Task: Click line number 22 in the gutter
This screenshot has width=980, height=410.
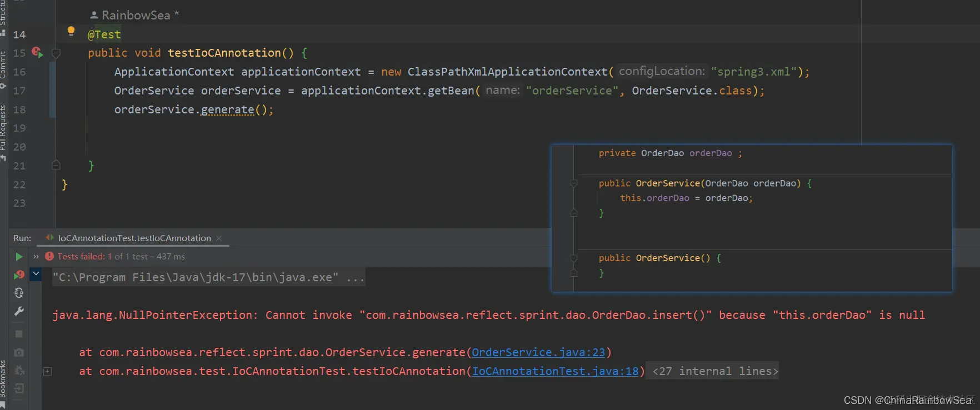Action: pos(19,184)
